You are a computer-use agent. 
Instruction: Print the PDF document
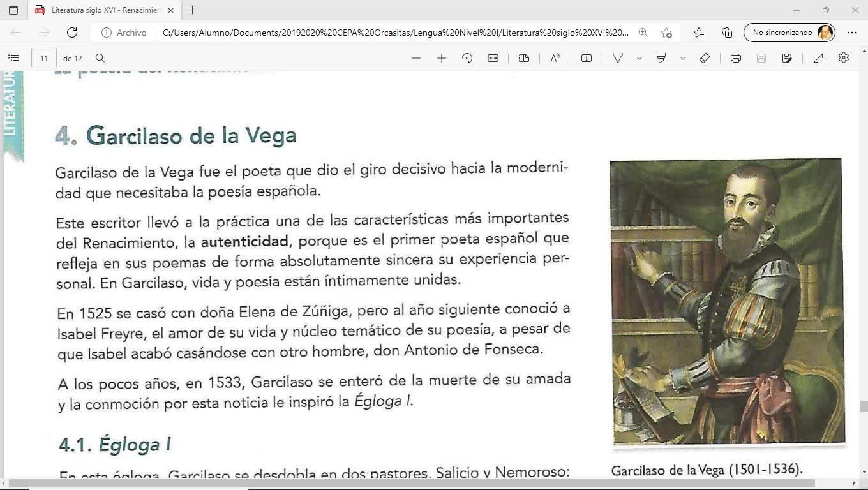coord(736,58)
